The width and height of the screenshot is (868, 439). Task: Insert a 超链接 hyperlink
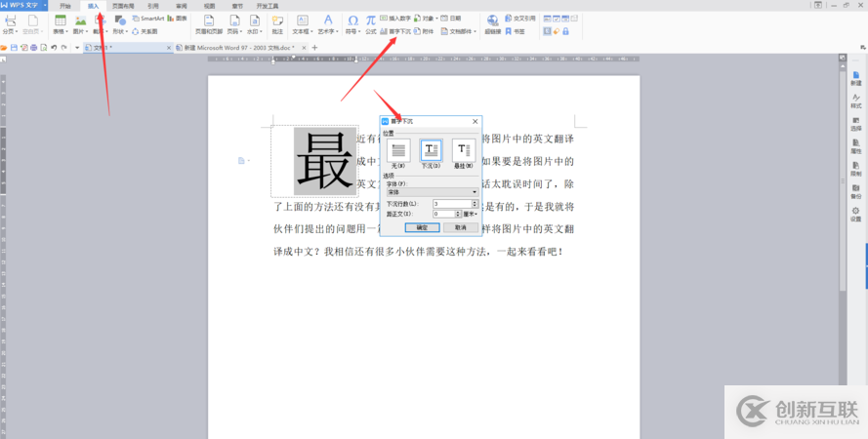493,25
